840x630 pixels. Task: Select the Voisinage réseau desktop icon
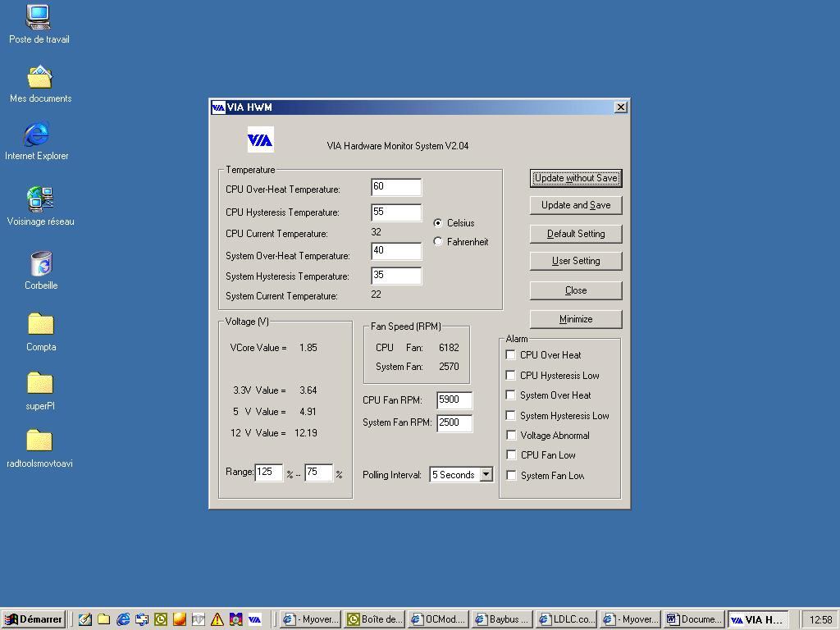[40, 199]
